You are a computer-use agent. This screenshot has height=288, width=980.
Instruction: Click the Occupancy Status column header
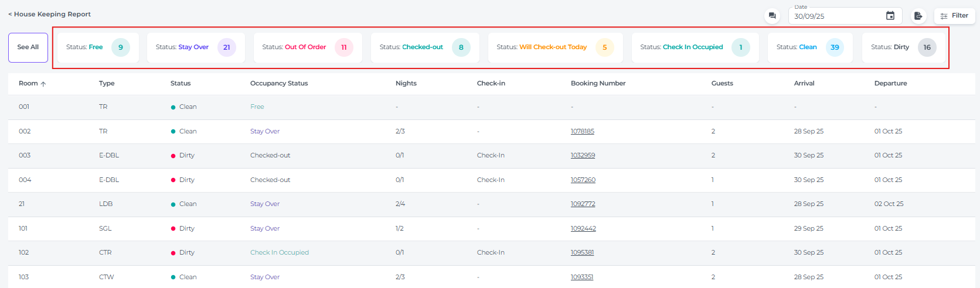coord(279,83)
